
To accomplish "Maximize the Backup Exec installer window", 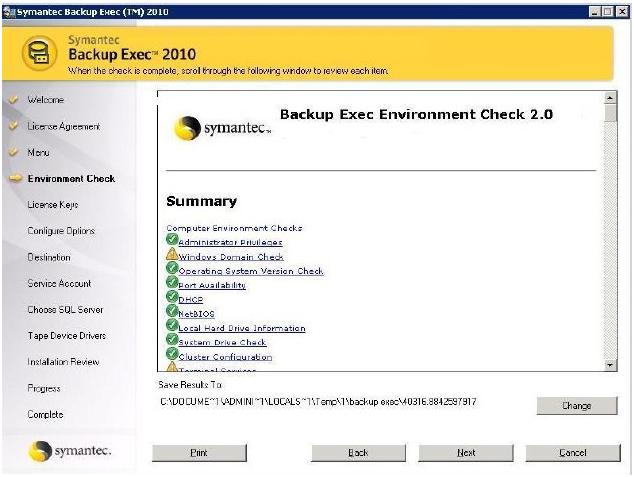I will tap(608, 12).
